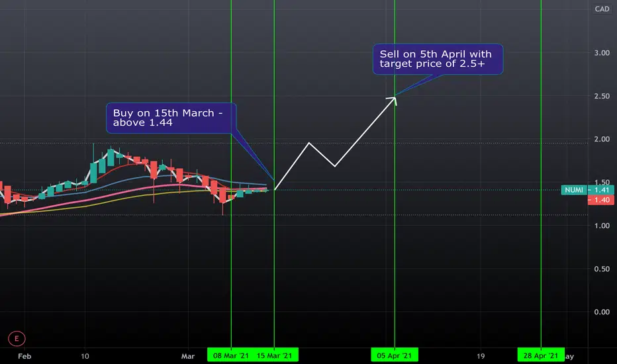The image size is (617, 364).
Task: Click the '10' date label on time axis
Action: click(x=85, y=356)
